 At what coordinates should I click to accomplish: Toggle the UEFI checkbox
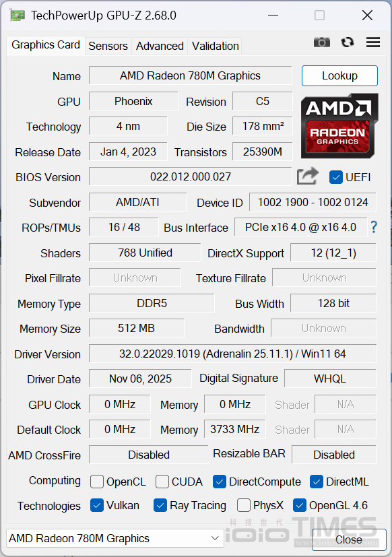[335, 177]
